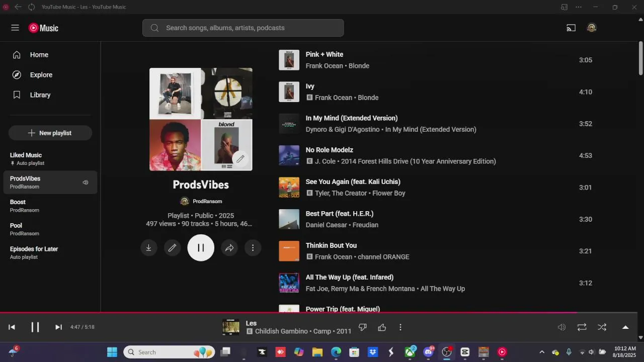Create a New playlist
644x362 pixels.
(x=50, y=133)
